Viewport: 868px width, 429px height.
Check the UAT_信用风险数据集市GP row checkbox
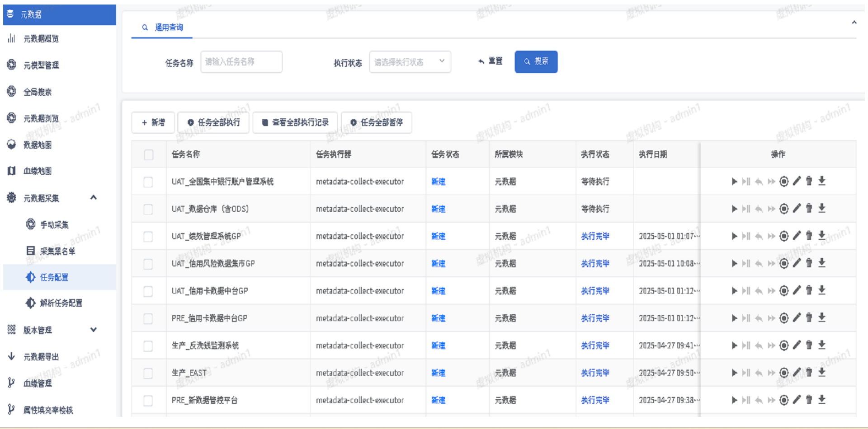tap(148, 264)
